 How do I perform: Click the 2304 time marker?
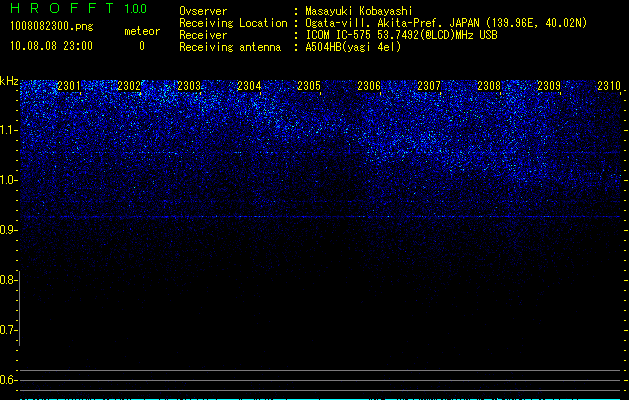pos(249,86)
